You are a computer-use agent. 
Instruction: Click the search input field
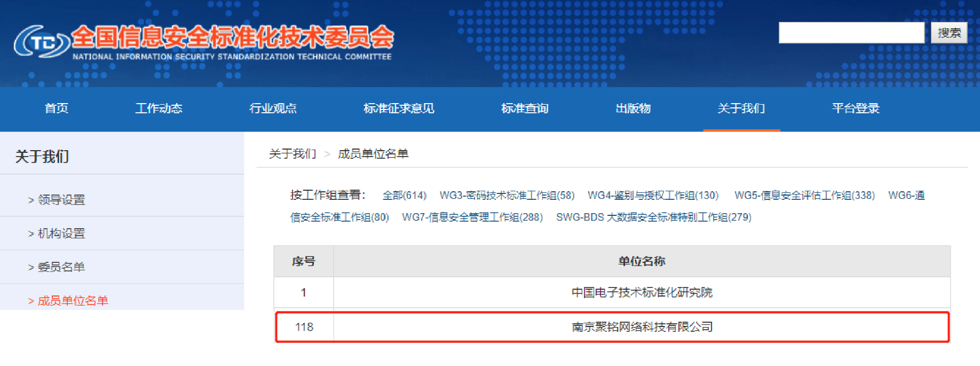coord(851,33)
